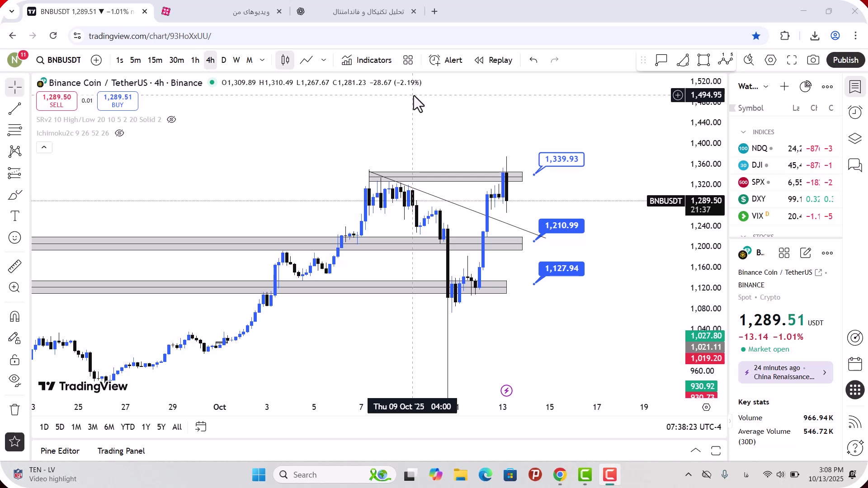Screen dimensions: 868x488
Task: Open the alerts clock panel
Action: (x=855, y=113)
